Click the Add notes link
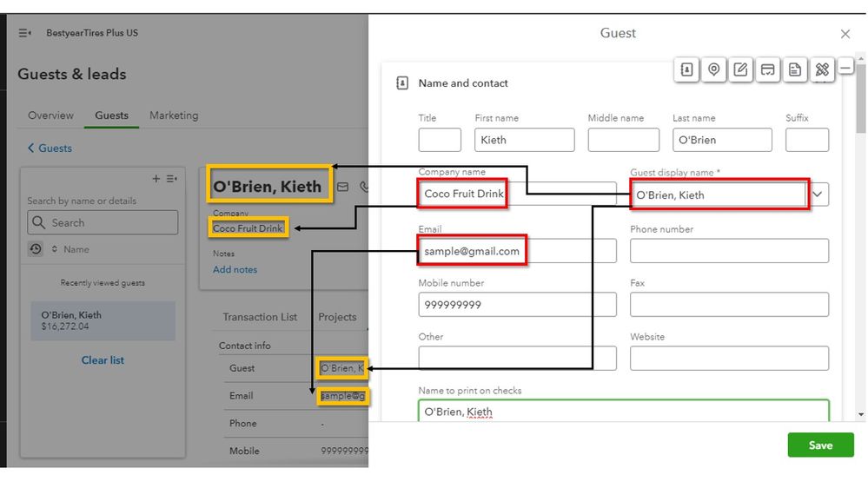868x488 pixels. click(x=235, y=270)
